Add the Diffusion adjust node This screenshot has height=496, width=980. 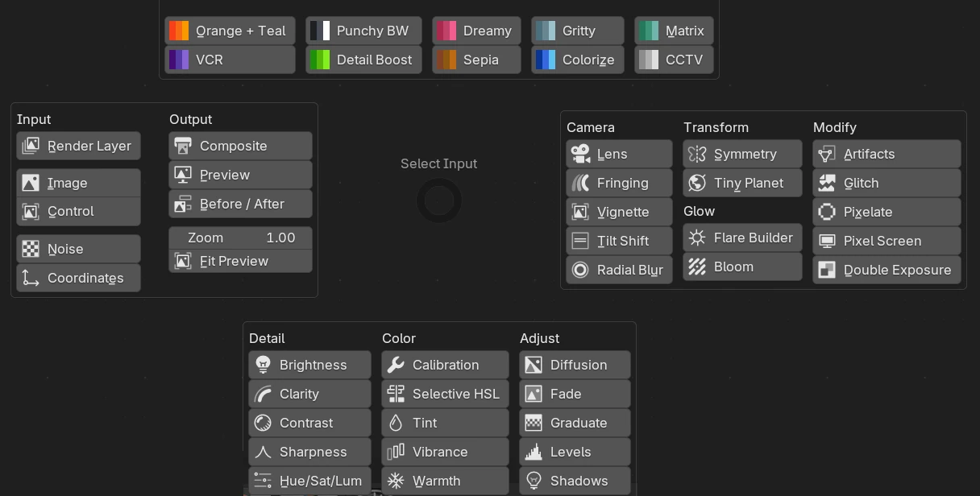(575, 365)
